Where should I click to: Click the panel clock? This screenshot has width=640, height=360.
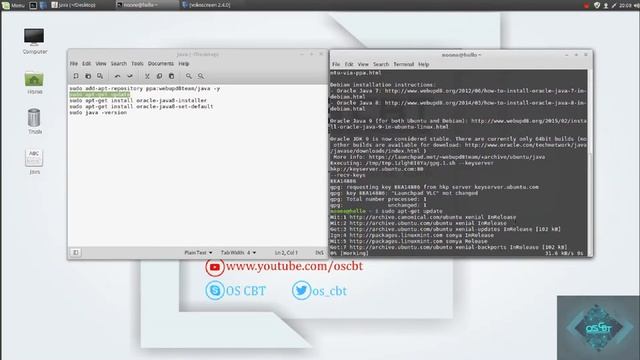click(x=625, y=5)
